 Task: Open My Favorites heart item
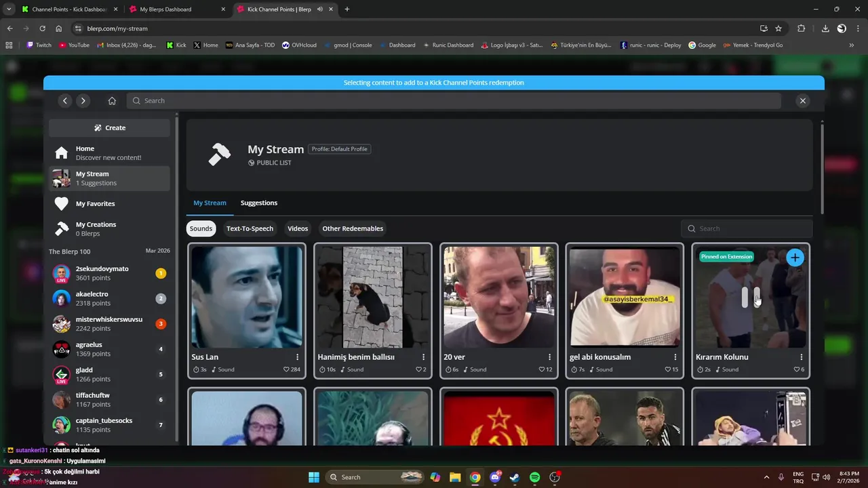[109, 203]
